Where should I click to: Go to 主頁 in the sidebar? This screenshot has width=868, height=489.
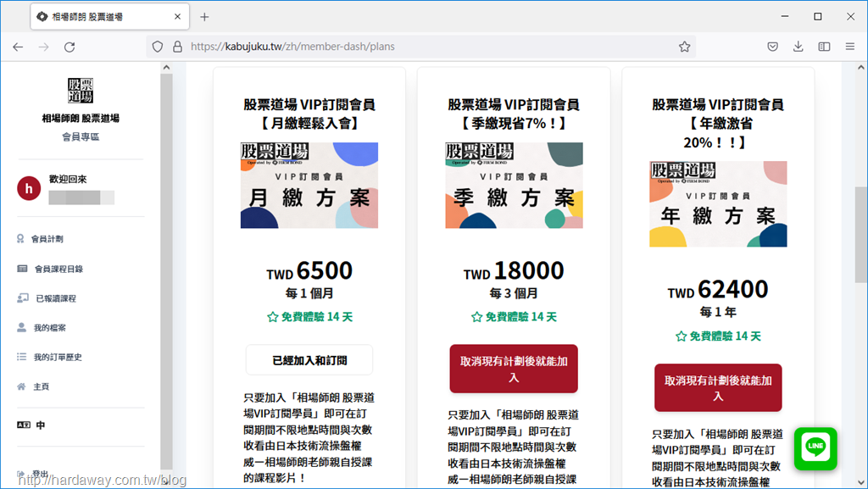pos(41,386)
